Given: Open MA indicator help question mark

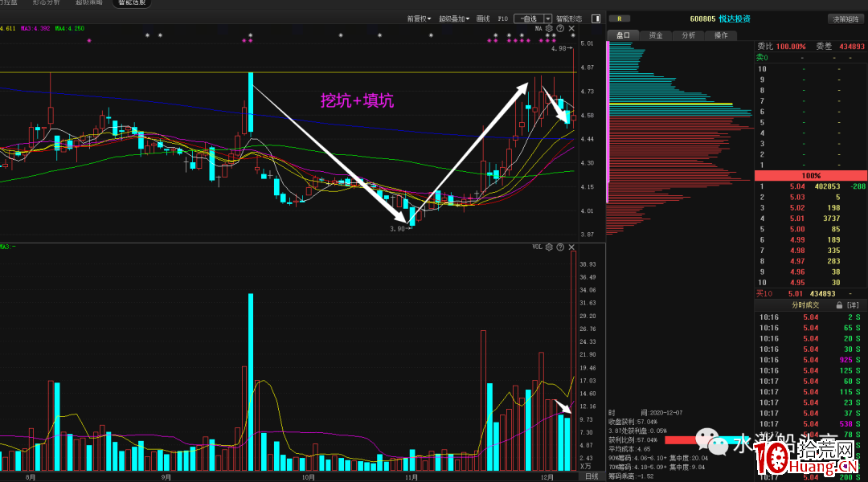Looking at the screenshot, I should [x=560, y=28].
